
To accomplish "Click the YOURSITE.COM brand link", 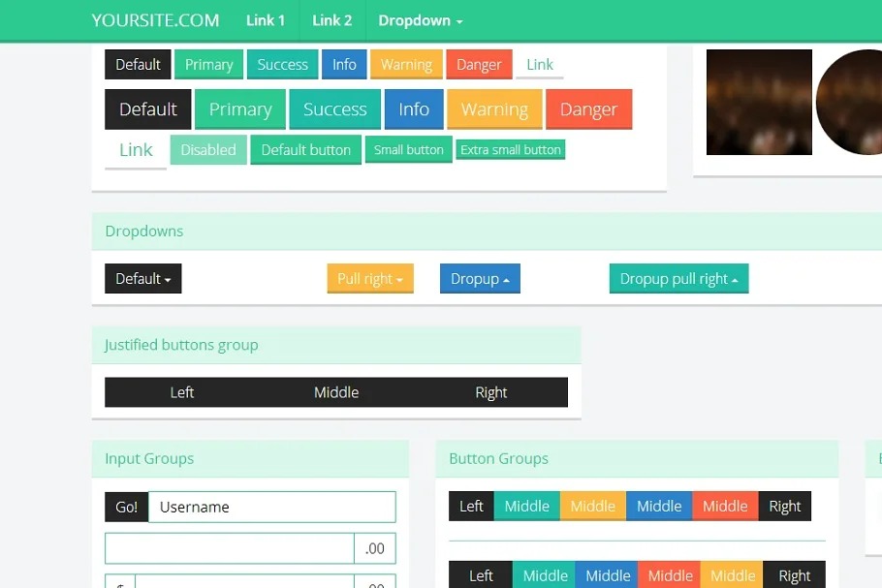I will point(155,20).
